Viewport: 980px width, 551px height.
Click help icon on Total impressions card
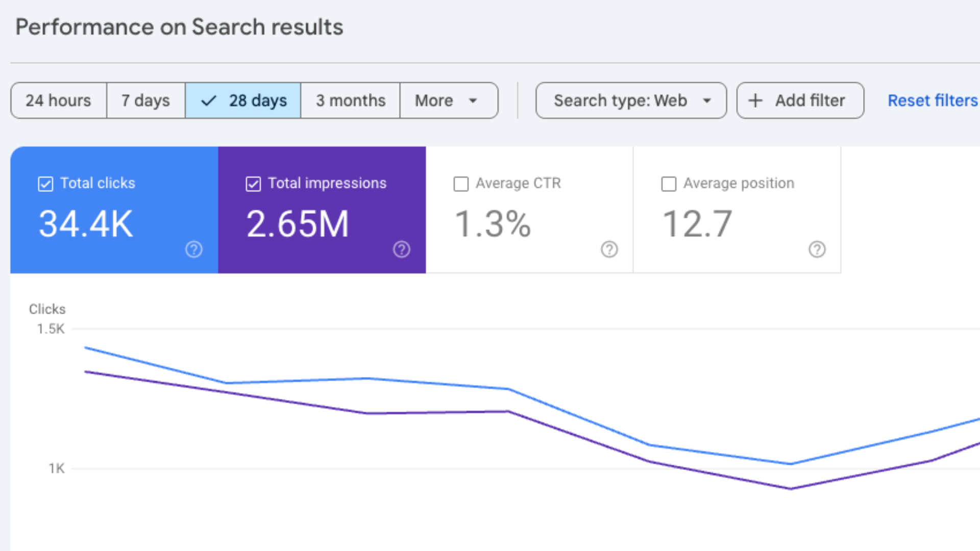401,249
